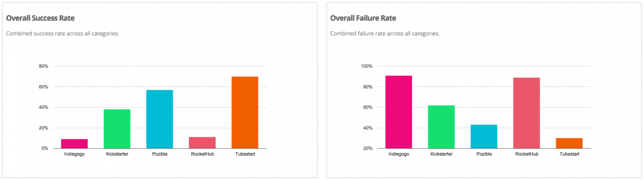Click the Pozible bar in the success chart
This screenshot has height=180, width=644.
(x=159, y=119)
